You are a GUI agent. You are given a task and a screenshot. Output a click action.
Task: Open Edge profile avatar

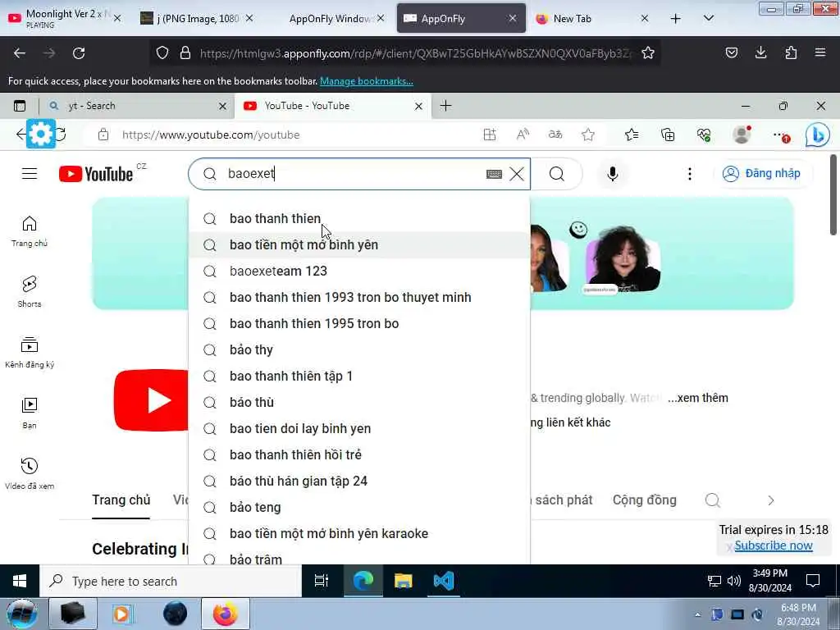click(742, 135)
